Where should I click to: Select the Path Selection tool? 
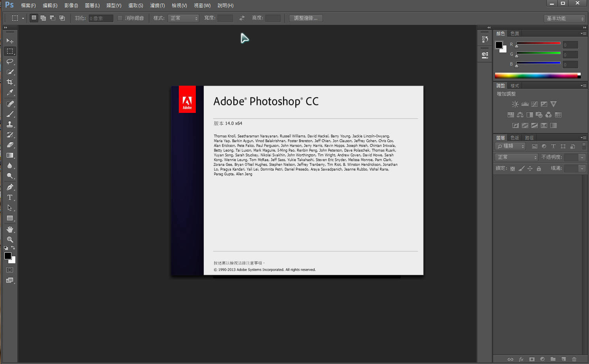[x=10, y=208]
